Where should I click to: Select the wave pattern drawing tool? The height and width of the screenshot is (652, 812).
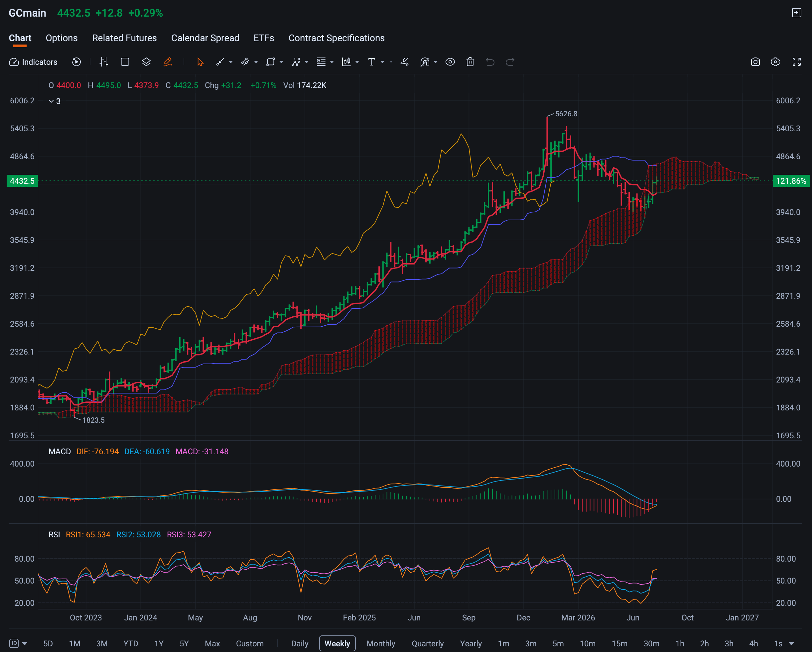[x=296, y=62]
